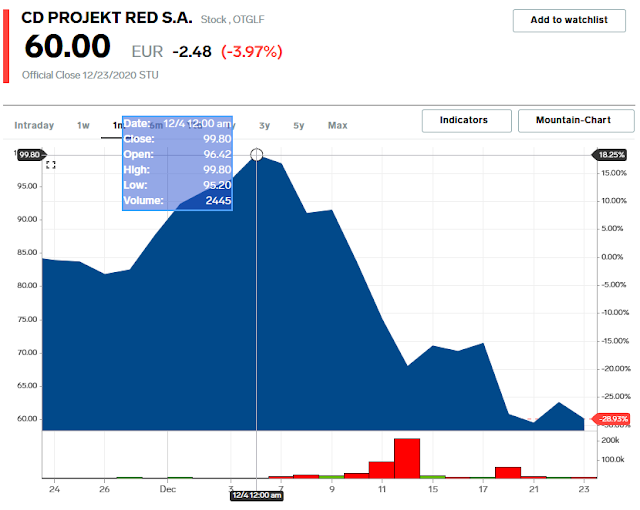Screen dimensions: 640x510
Task: Click the CD PROJEKT RED S.A. title
Action: tap(107, 18)
